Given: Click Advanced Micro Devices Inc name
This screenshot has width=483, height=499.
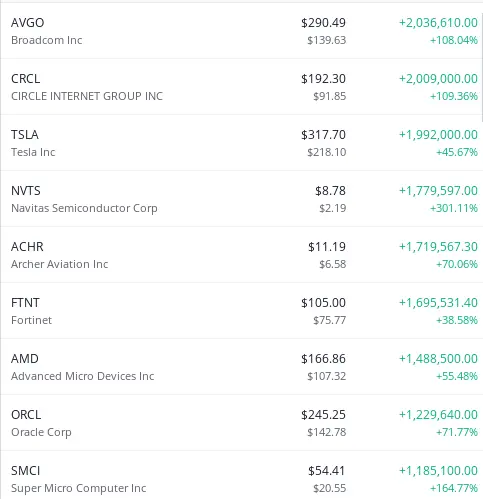Looking at the screenshot, I should tap(83, 376).
